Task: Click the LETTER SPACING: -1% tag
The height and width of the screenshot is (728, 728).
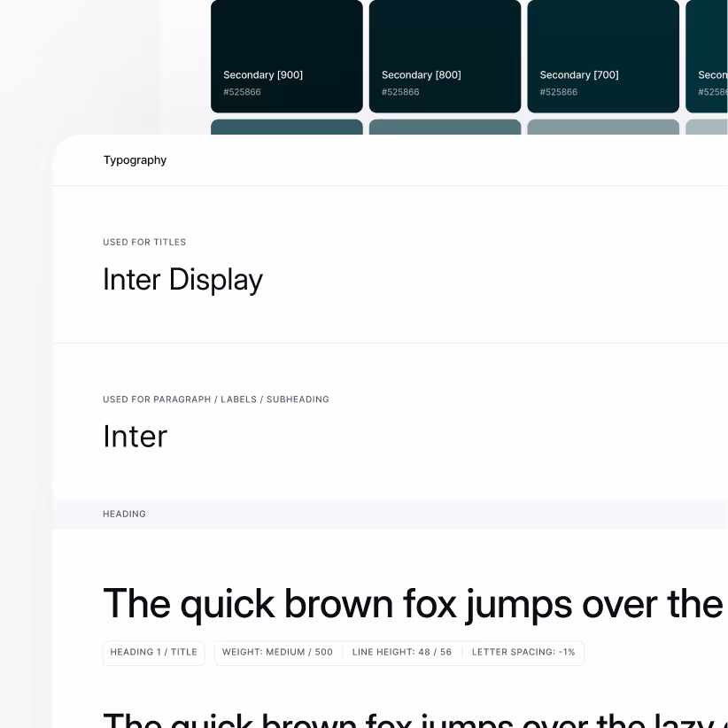Action: (x=523, y=653)
